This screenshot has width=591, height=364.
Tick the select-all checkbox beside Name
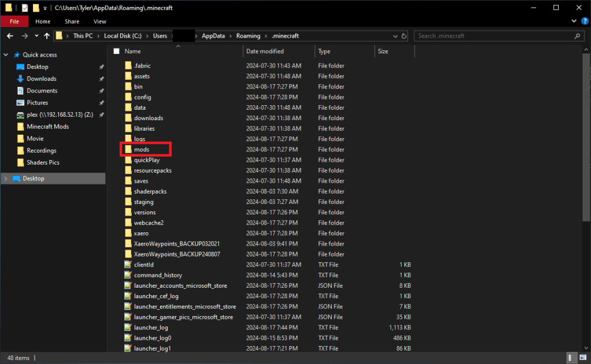[x=116, y=51]
